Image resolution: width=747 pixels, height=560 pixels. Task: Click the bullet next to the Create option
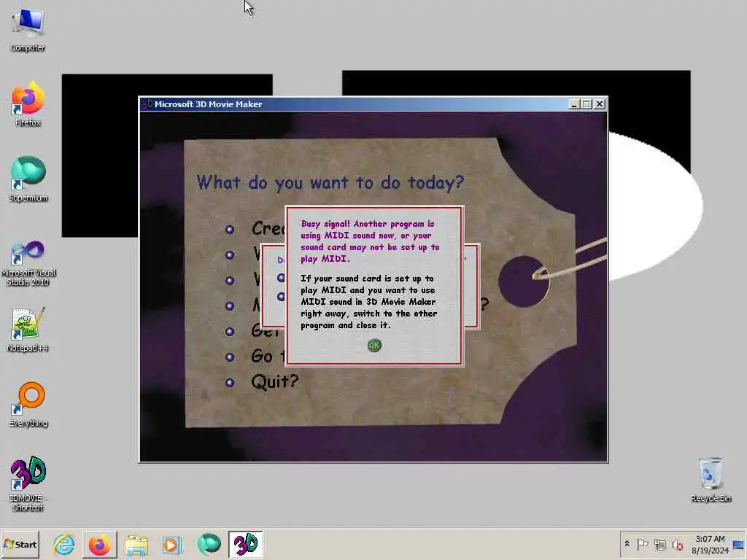pos(230,230)
